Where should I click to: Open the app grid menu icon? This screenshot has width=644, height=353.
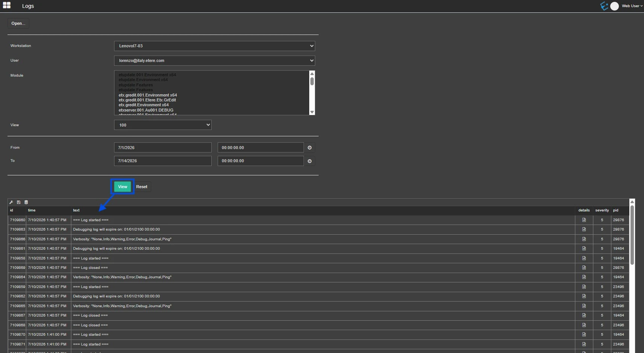pos(7,6)
